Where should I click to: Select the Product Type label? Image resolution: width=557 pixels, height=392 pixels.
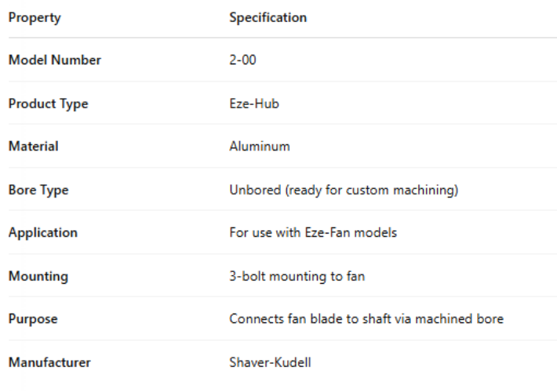(48, 103)
